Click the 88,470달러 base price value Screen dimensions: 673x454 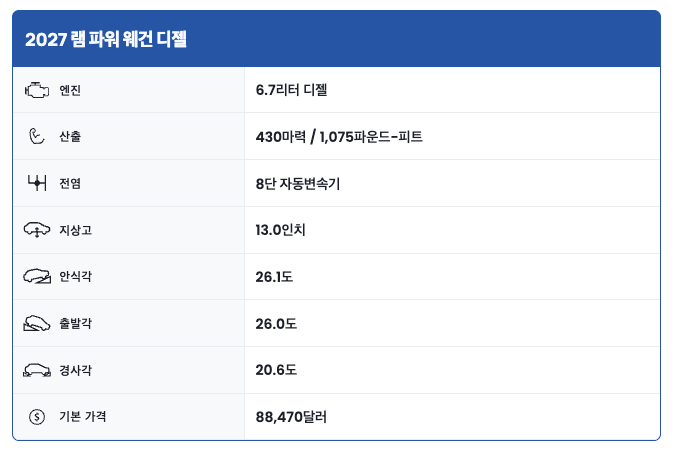[291, 417]
